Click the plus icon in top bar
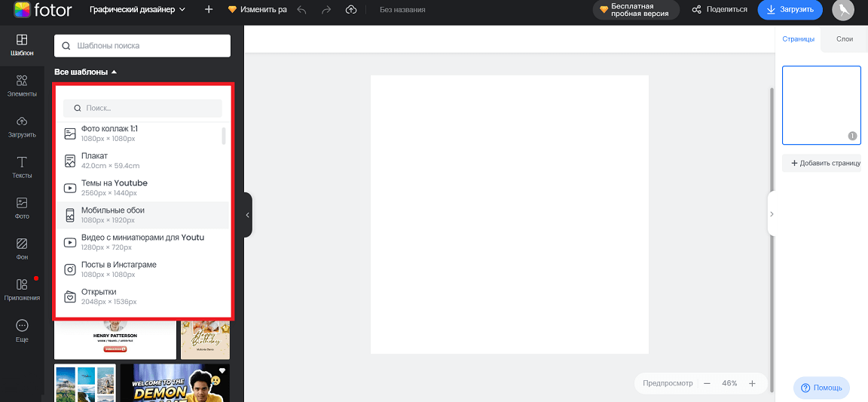Screen dimensions: 868x402 point(209,9)
